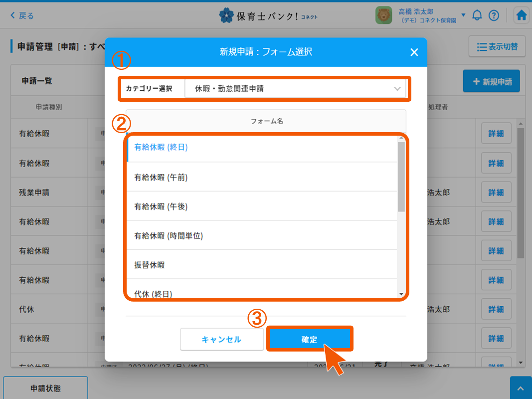Click the help question mark icon
The height and width of the screenshot is (399, 532).
coord(494,15)
